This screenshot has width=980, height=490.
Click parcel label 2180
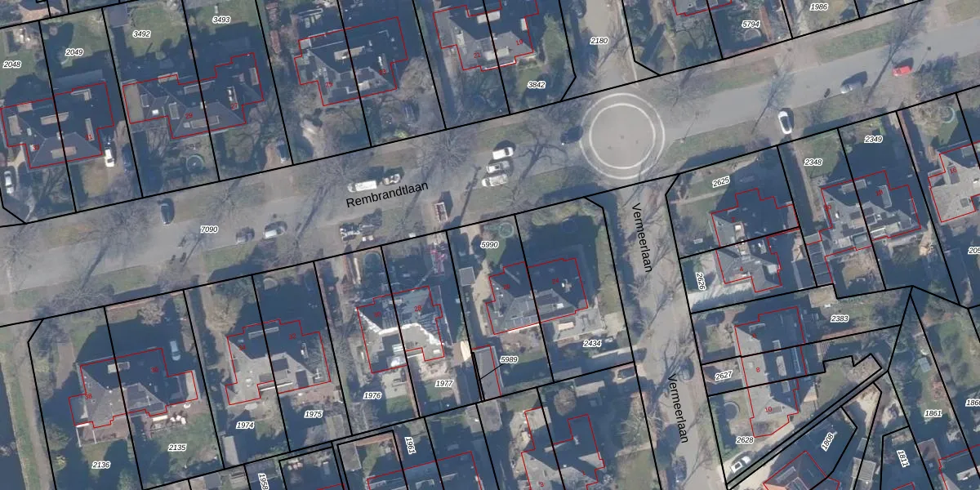[599, 41]
